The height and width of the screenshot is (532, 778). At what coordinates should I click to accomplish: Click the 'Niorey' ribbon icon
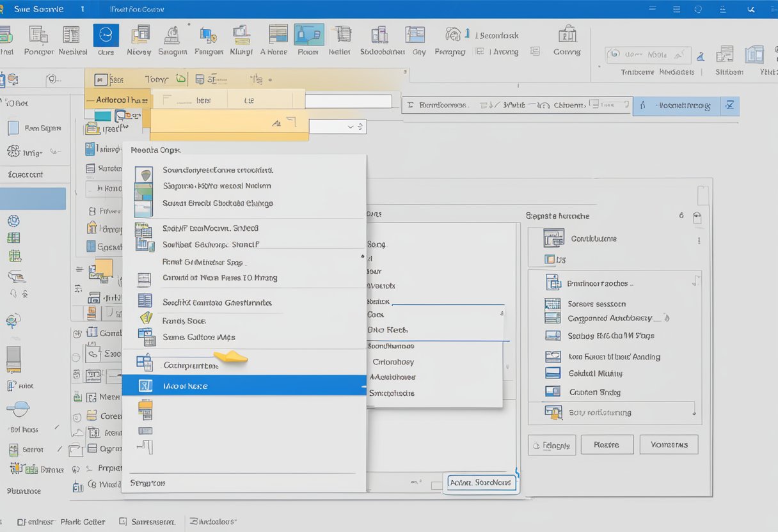coord(139,35)
